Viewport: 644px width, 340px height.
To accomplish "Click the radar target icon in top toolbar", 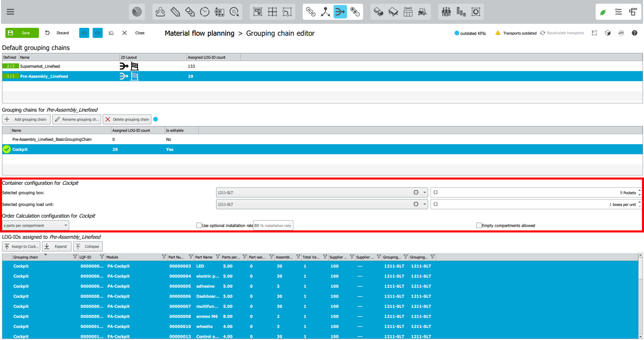I will coord(137,12).
